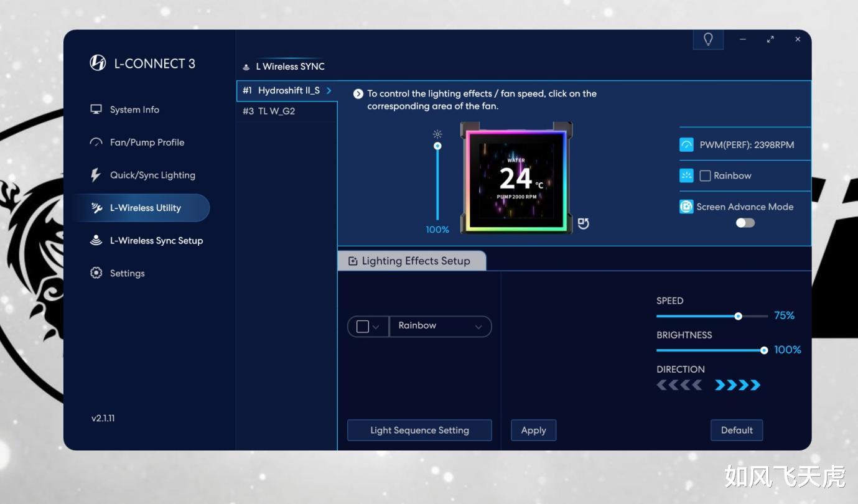Click the L-CONNECT 3 logo icon
The image size is (858, 504).
[98, 63]
